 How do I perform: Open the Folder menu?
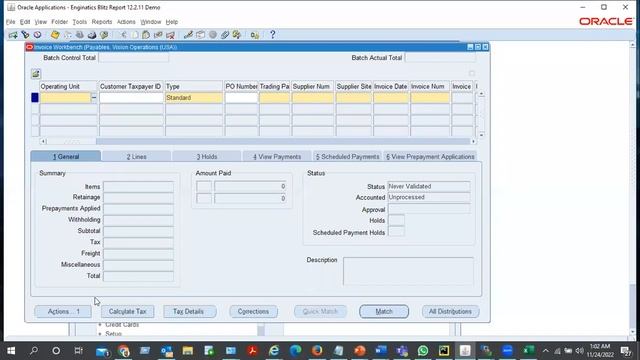tap(60, 22)
